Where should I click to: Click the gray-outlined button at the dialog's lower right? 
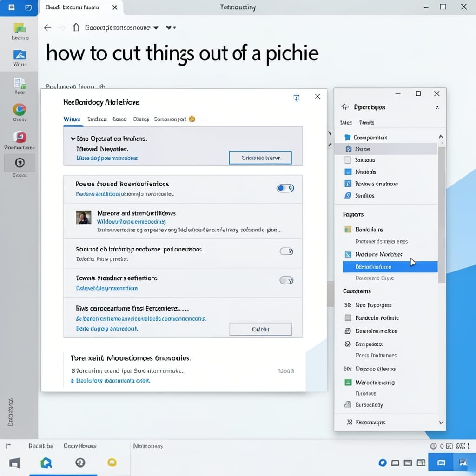click(260, 330)
